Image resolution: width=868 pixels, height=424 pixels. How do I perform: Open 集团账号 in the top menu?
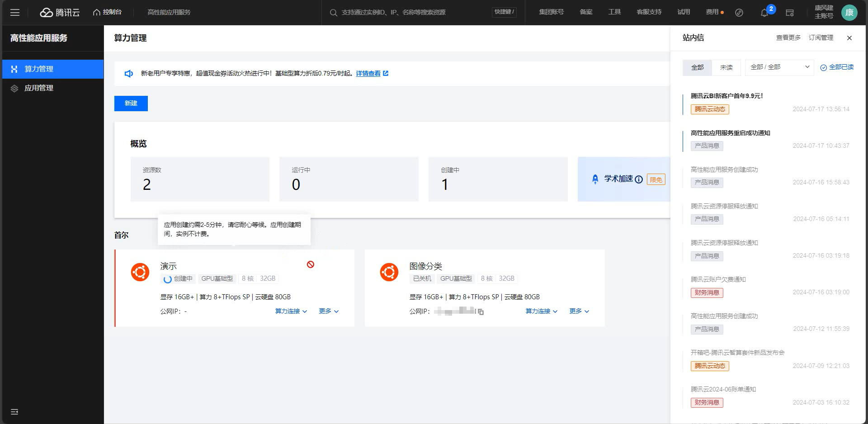point(551,12)
